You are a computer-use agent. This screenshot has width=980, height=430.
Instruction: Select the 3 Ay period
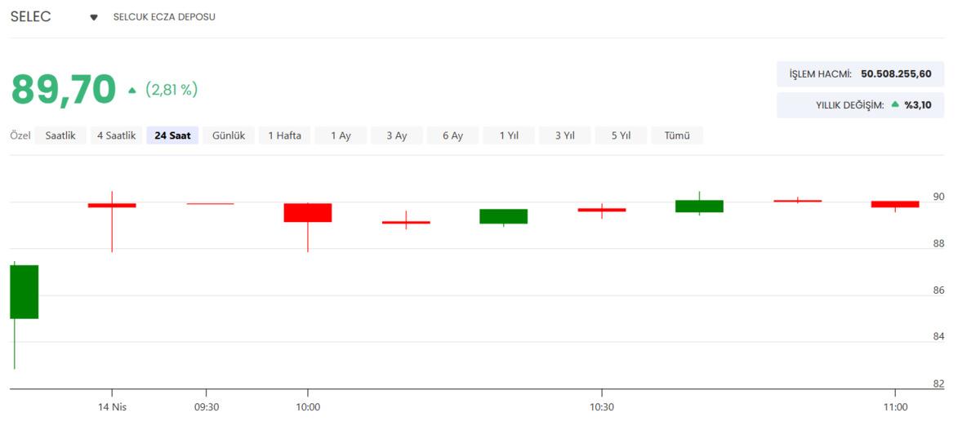coord(396,135)
